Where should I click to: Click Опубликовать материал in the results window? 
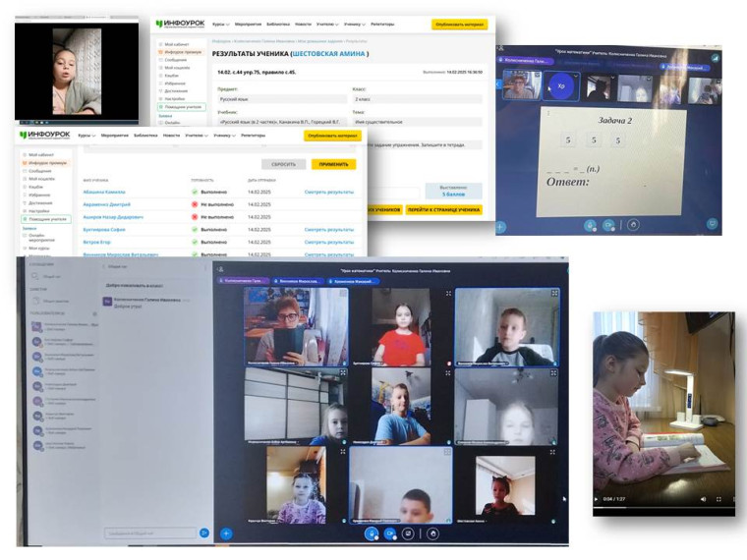pyautogui.click(x=460, y=24)
